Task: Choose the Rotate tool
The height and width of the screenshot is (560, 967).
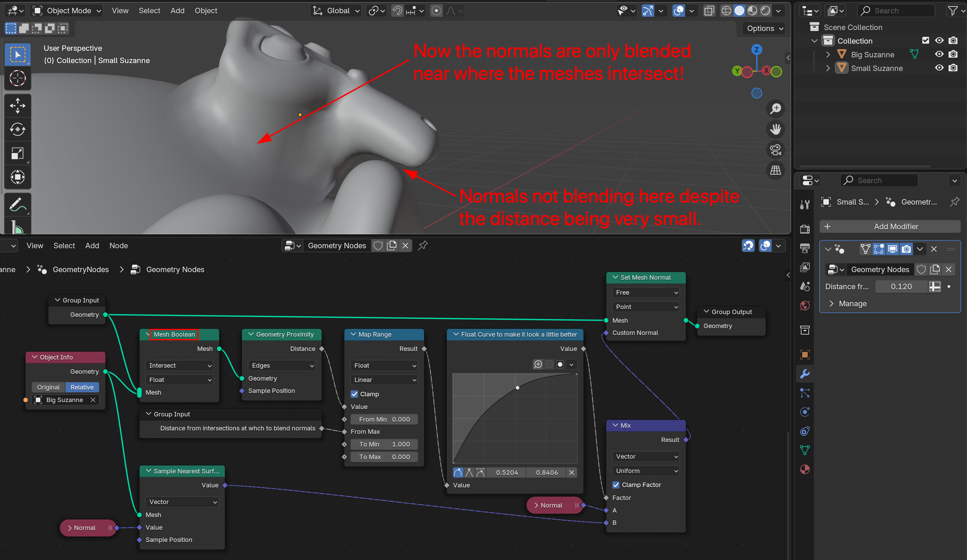Action: pyautogui.click(x=18, y=129)
